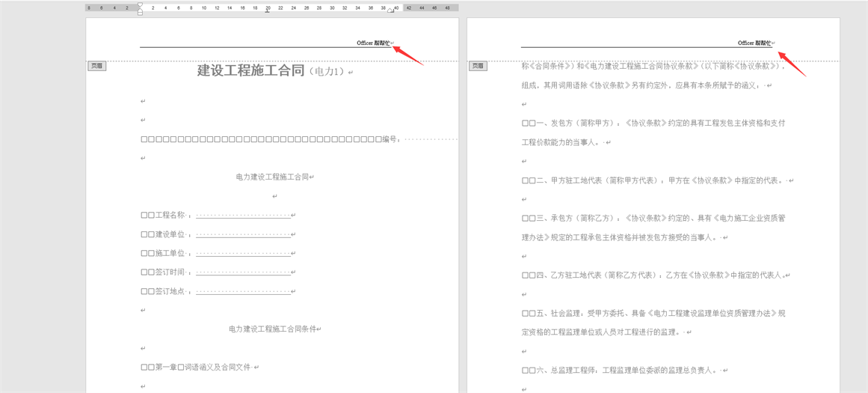This screenshot has width=868, height=393.
Task: Select the first line indent marker on ruler
Action: [x=140, y=4]
